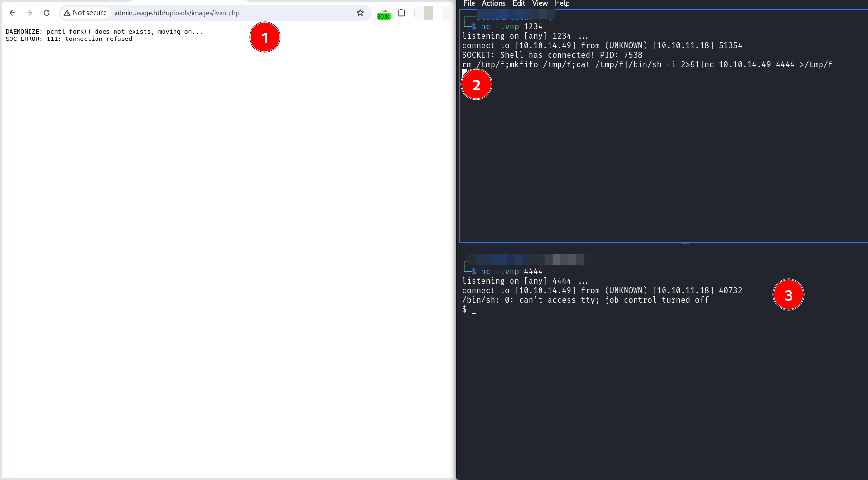Click the shell prompt cursor in lower terminal
Image resolution: width=868 pixels, height=480 pixels.
coord(474,310)
